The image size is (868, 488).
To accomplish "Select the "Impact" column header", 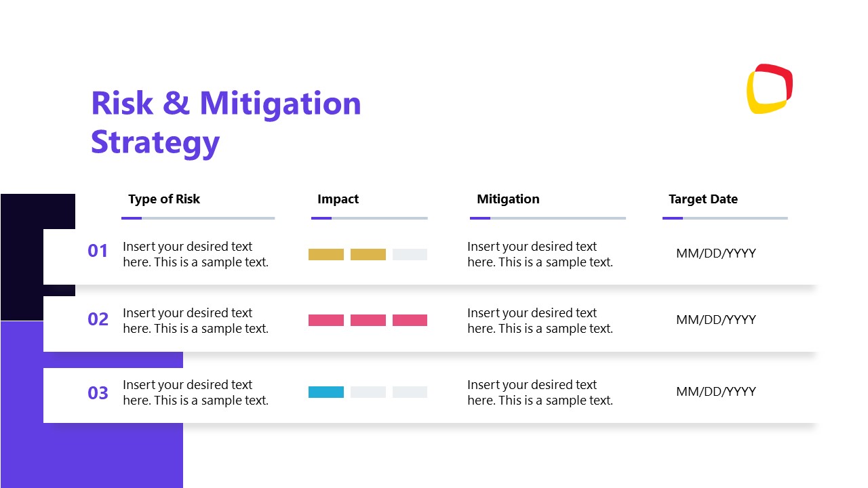I will click(x=338, y=199).
